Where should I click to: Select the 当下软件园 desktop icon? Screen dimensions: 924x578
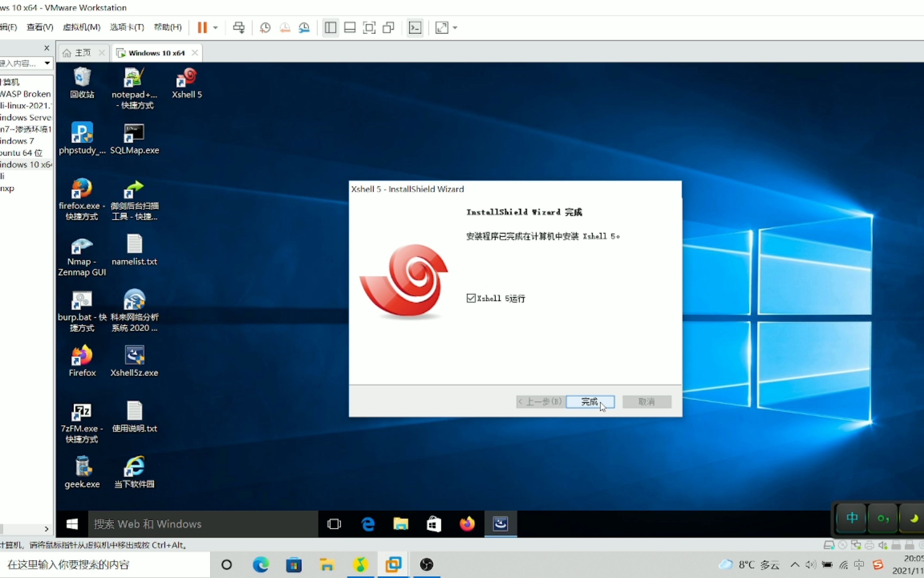tap(134, 473)
